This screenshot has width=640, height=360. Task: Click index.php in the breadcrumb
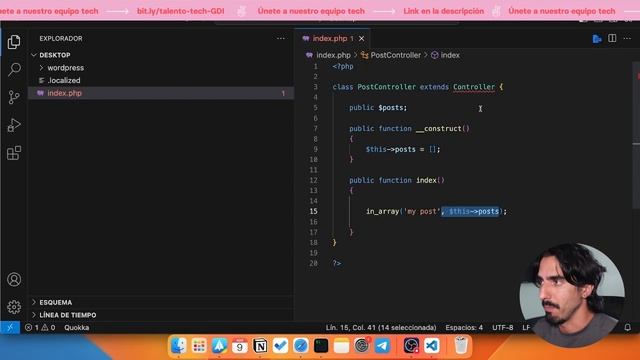click(x=333, y=55)
